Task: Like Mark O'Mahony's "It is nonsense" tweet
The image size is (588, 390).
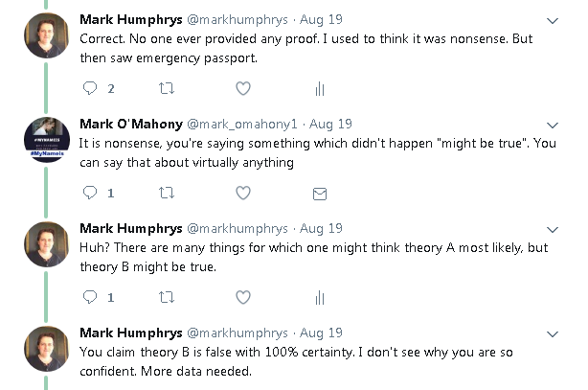Action: (243, 193)
